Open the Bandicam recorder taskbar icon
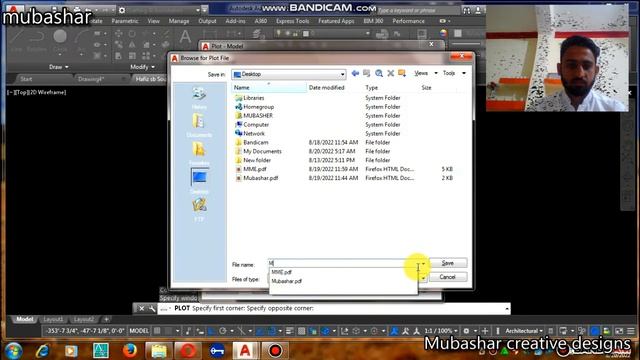 (275, 351)
